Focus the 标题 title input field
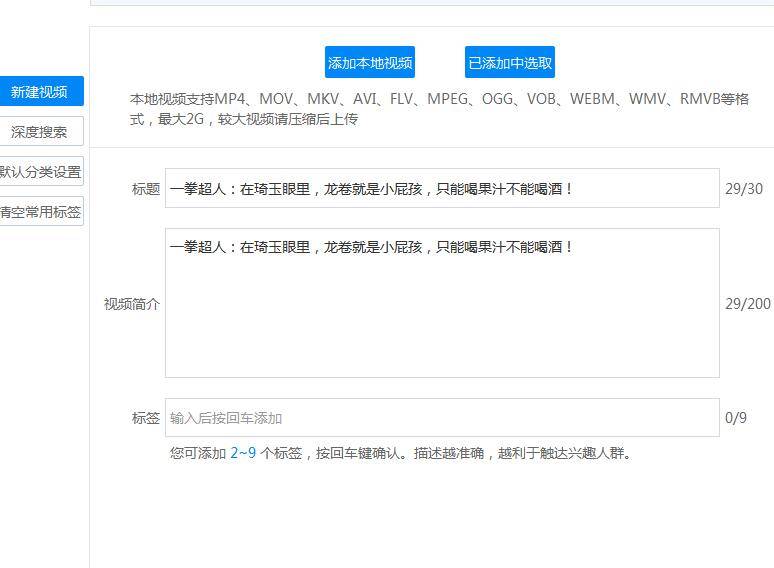This screenshot has height=568, width=774. 441,188
